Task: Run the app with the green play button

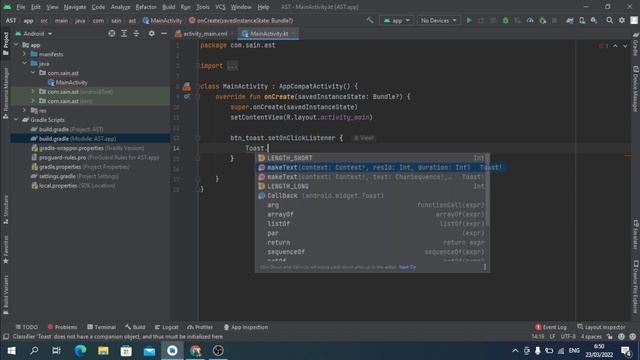Action: pos(469,20)
